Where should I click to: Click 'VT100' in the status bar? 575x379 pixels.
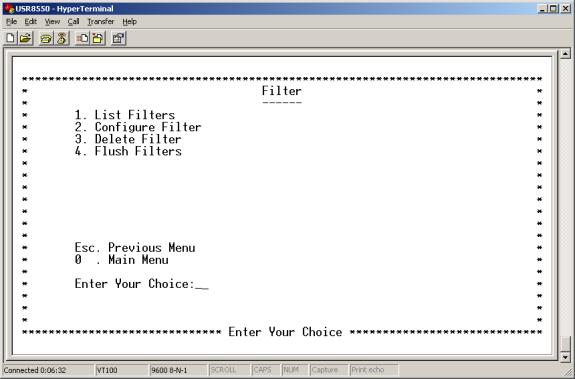coord(107,370)
